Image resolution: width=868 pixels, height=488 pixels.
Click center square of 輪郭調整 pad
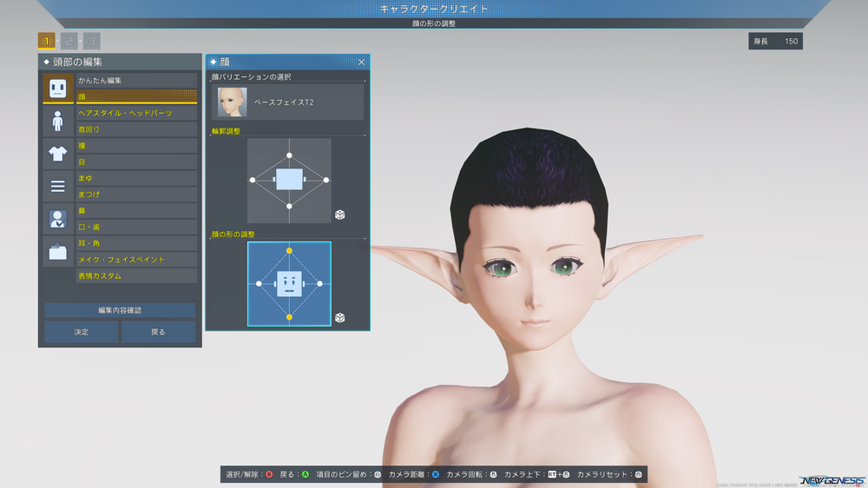click(289, 180)
